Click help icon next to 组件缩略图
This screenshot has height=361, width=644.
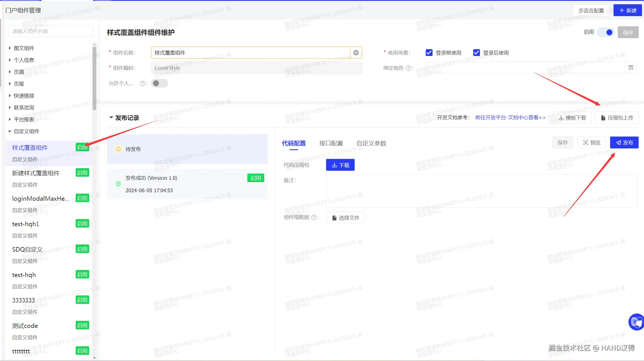[x=314, y=217]
